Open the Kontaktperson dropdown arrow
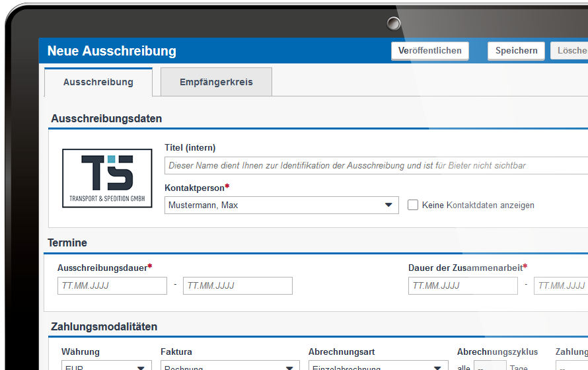 pos(388,205)
